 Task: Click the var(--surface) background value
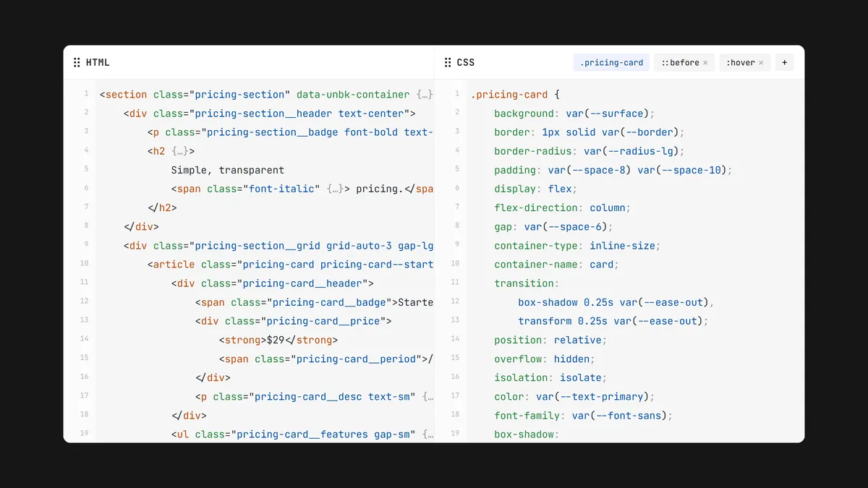(608, 114)
